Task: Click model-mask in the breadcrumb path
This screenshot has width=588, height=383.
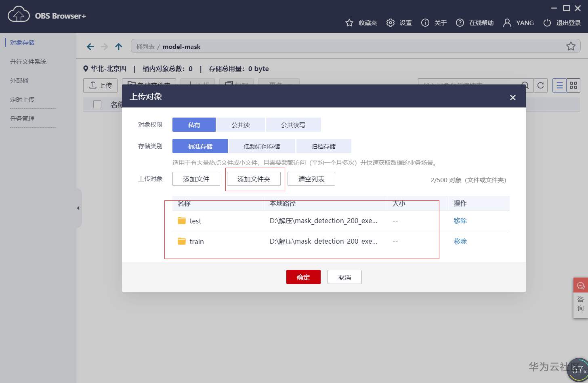Action: 181,46
